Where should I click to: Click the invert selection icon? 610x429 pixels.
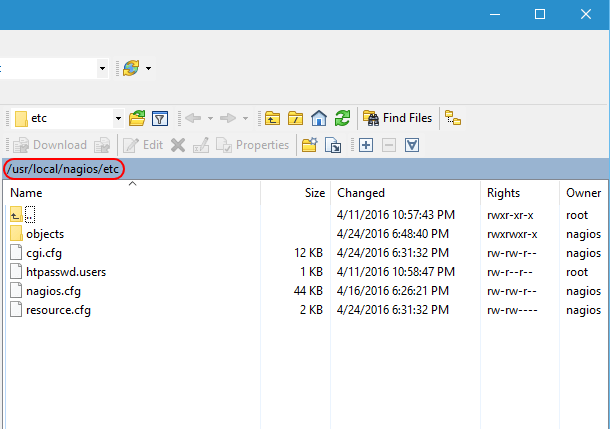[x=412, y=145]
